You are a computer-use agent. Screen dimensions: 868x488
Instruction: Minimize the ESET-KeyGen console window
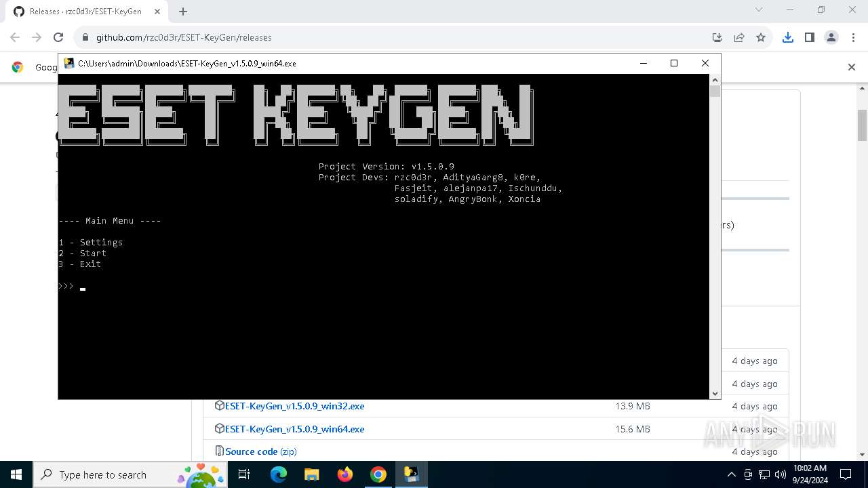(643, 63)
